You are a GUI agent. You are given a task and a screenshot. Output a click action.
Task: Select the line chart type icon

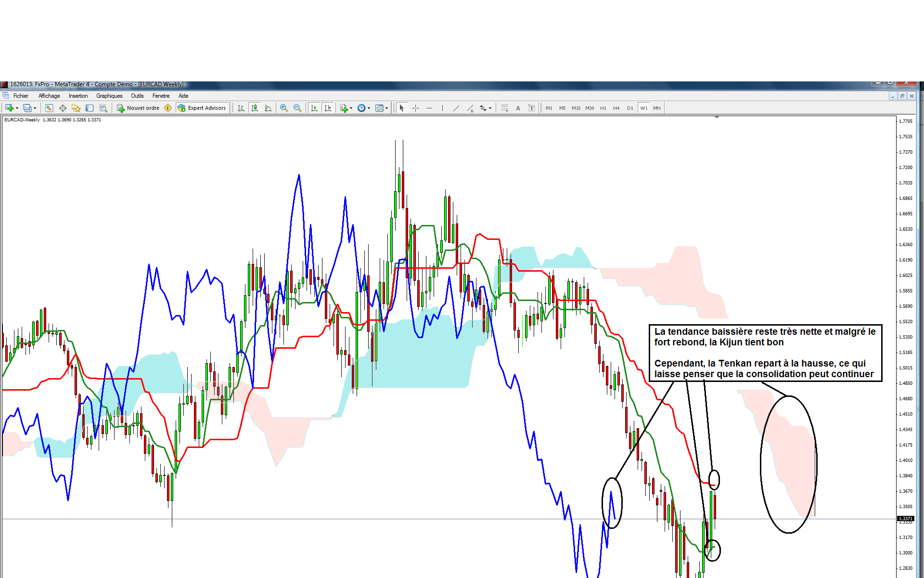[x=268, y=108]
